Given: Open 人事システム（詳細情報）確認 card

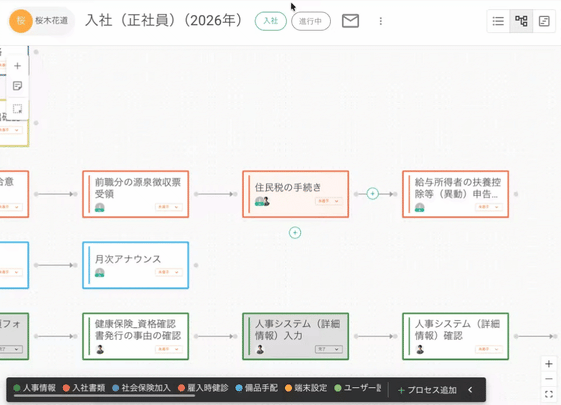Looking at the screenshot, I should tap(455, 336).
